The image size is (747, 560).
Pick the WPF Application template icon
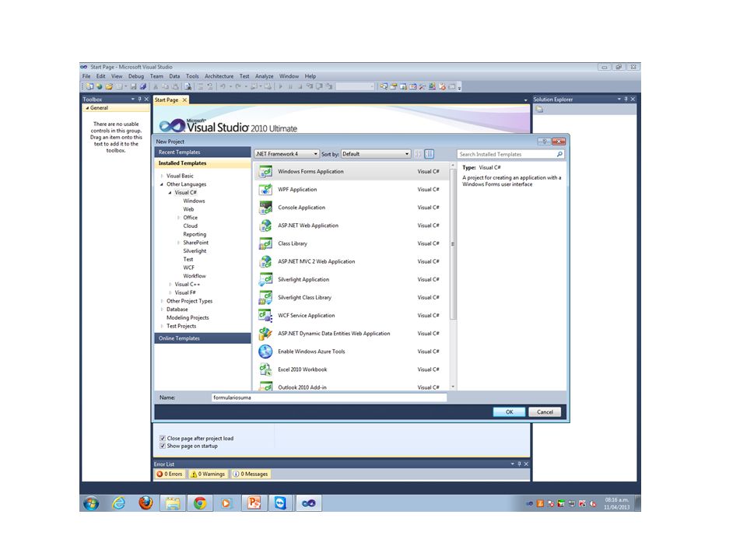(x=265, y=190)
